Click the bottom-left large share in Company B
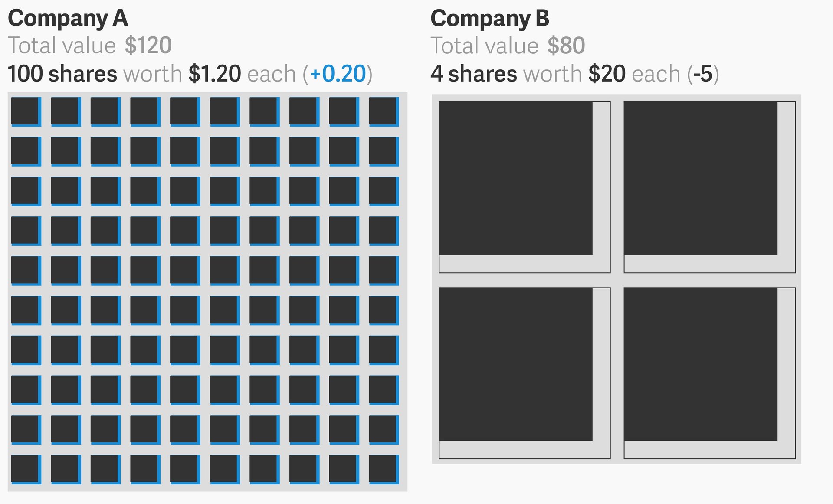 coord(525,373)
